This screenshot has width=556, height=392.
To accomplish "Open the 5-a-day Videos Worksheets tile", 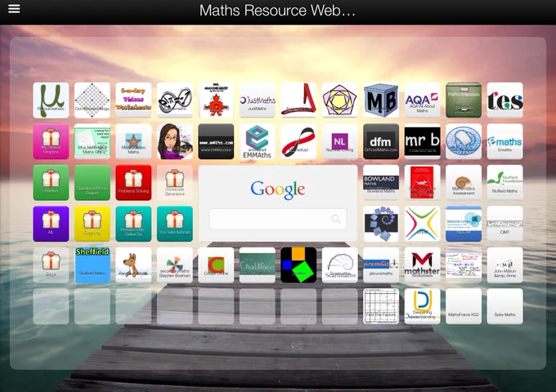I will tap(133, 100).
